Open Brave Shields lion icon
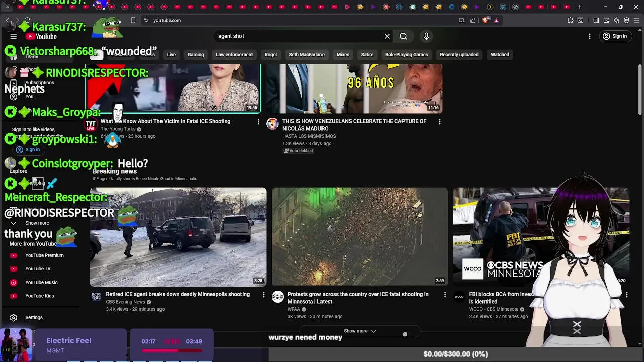Screen dimensions: 644x362 click(x=486, y=20)
